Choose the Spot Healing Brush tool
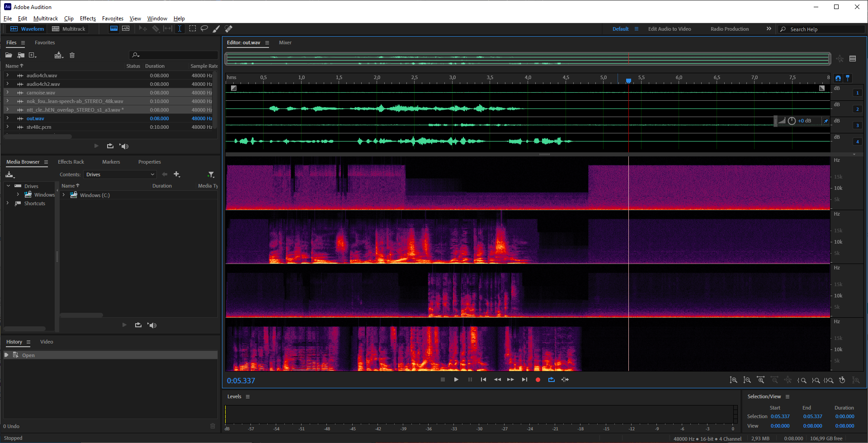868x443 pixels. point(229,28)
